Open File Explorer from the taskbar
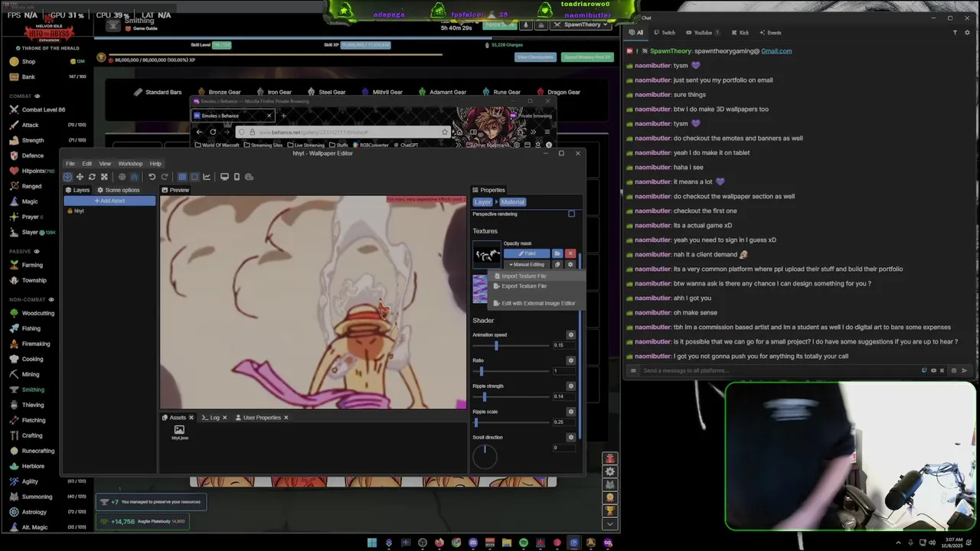Viewport: 980px width, 551px height. click(x=507, y=543)
